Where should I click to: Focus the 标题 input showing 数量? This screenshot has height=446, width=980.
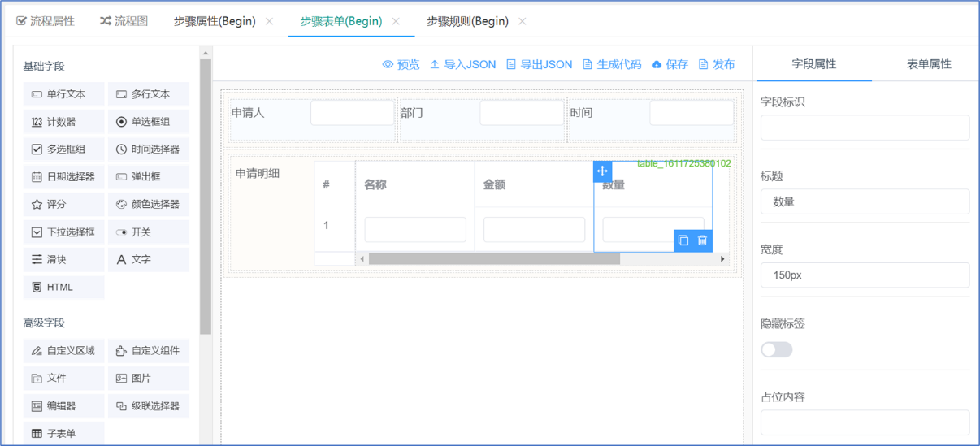coord(865,201)
